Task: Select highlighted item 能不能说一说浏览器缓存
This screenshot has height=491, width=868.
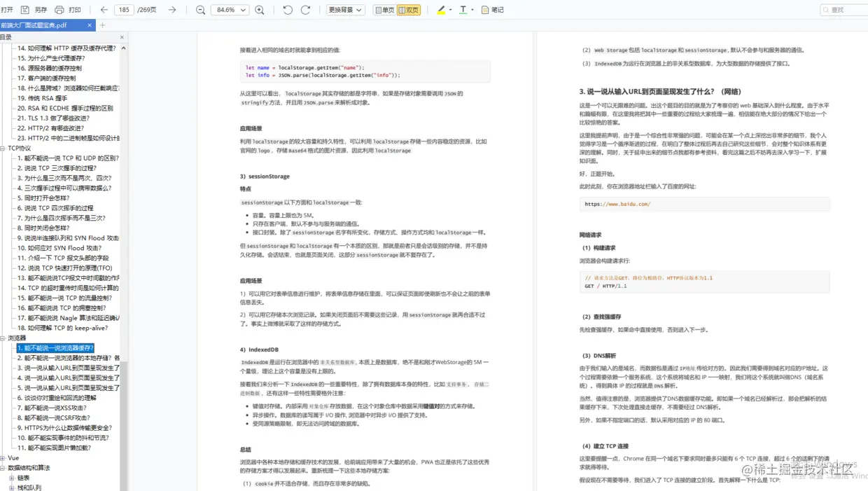Action: point(55,348)
